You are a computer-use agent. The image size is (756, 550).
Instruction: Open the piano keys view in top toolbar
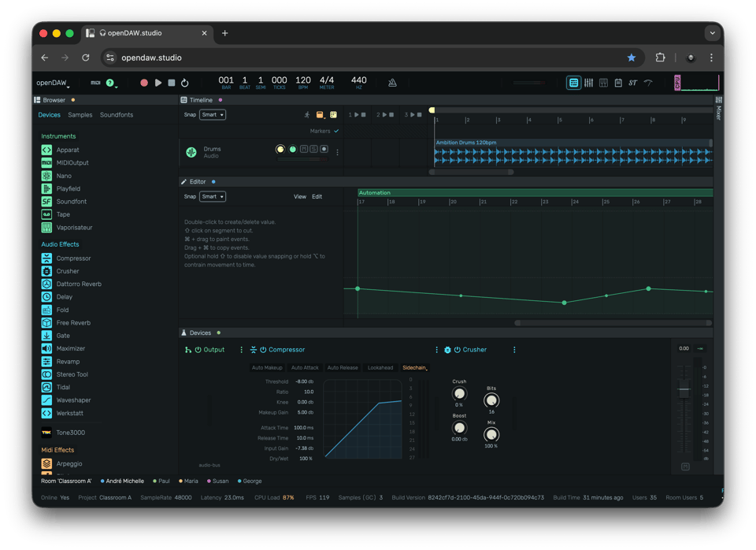603,83
